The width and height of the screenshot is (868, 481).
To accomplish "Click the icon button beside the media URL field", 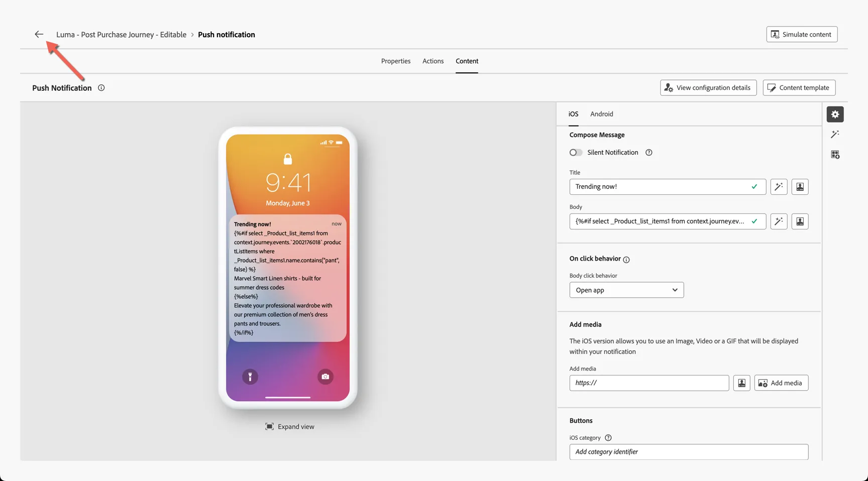I will (741, 383).
